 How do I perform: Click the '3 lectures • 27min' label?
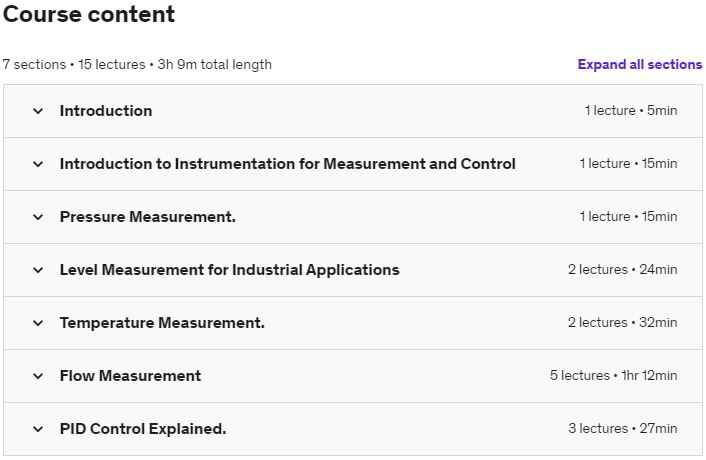click(622, 429)
